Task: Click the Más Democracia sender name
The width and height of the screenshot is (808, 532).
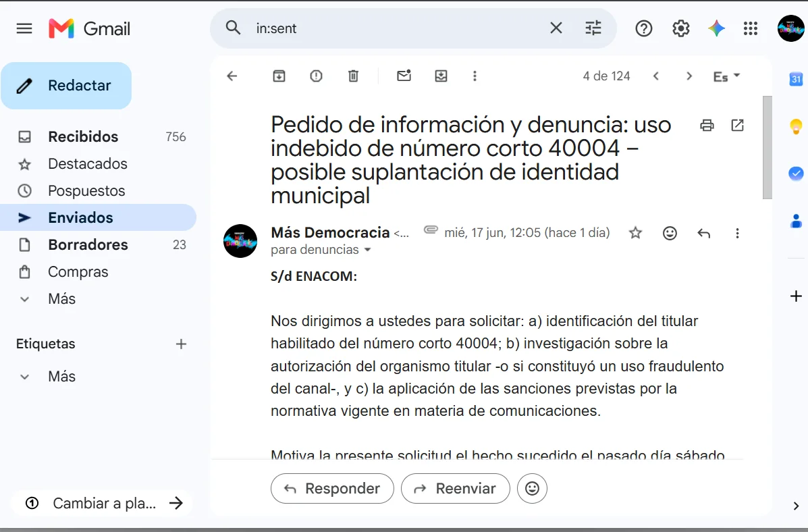Action: tap(330, 232)
